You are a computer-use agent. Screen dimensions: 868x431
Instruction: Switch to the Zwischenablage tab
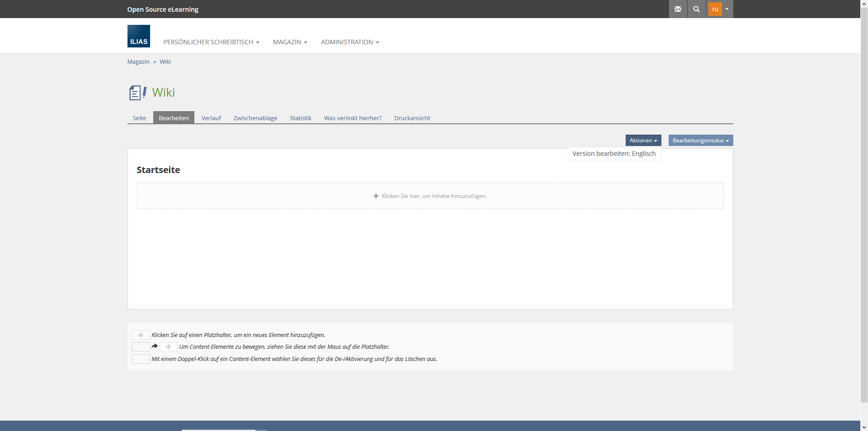tap(255, 118)
